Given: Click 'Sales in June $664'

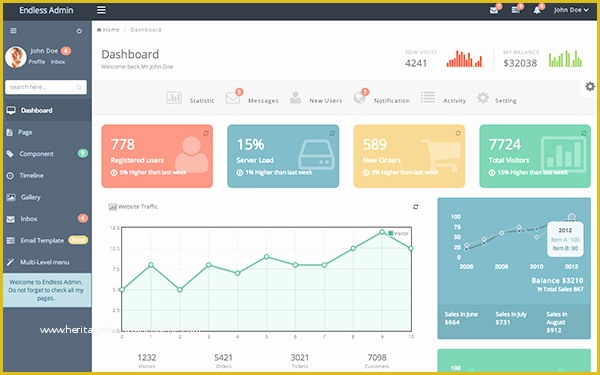Looking at the screenshot, I should pyautogui.click(x=461, y=318).
